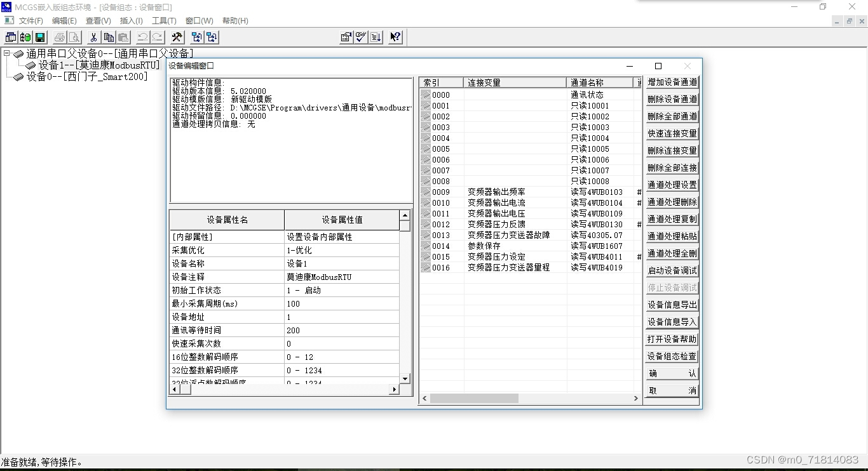This screenshot has height=471, width=868.
Task: Click the chip icon of 通用串口父设备0
Action: [18, 54]
